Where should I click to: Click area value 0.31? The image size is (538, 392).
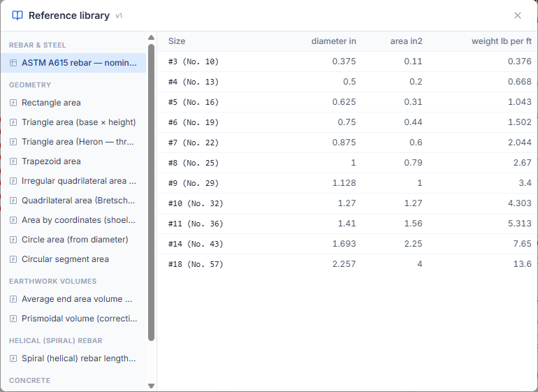point(413,102)
